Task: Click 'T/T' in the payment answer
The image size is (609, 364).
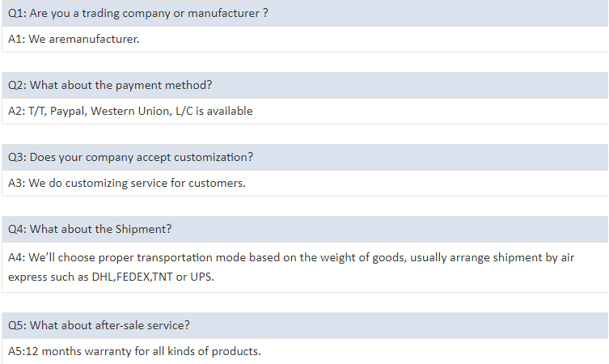Action: coord(37,111)
